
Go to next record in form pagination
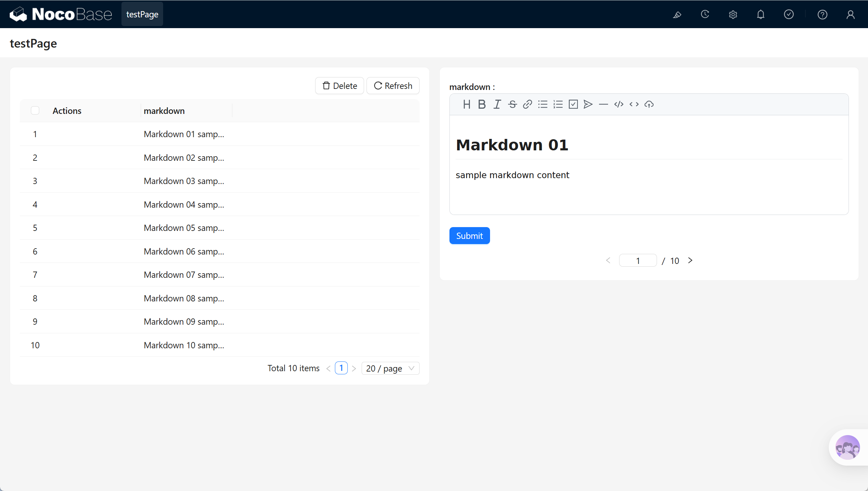(690, 260)
